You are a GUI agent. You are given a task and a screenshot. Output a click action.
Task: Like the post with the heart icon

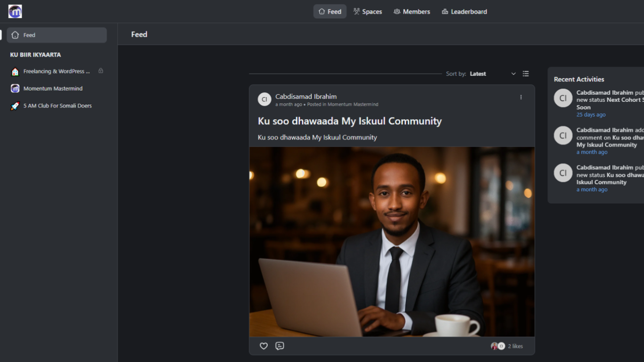pos(264,346)
